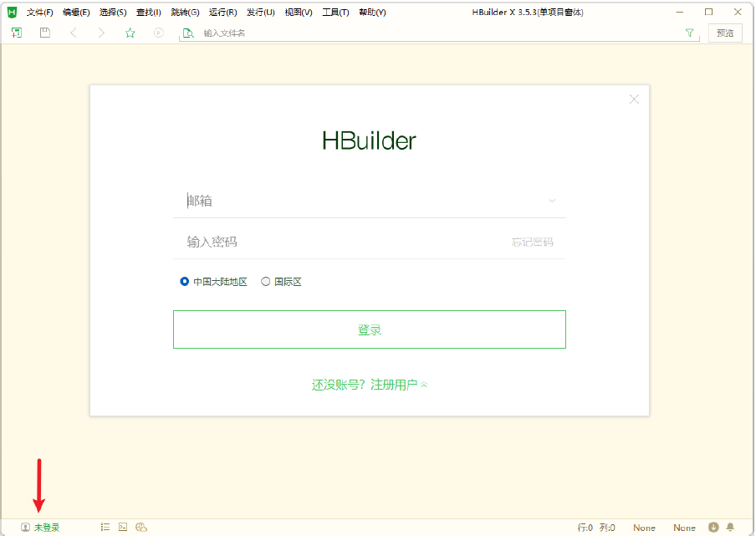This screenshot has height=541, width=756.
Task: Open the notification bell icon
Action: [x=730, y=527]
